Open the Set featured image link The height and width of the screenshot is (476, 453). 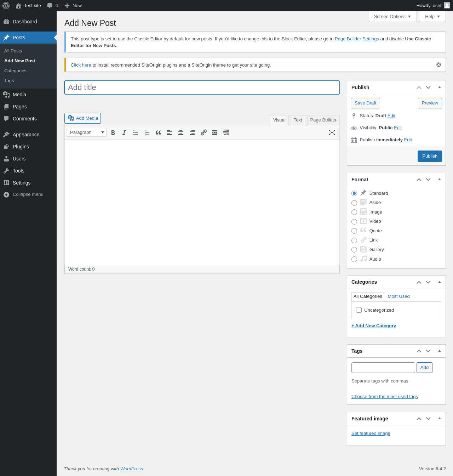click(x=371, y=433)
